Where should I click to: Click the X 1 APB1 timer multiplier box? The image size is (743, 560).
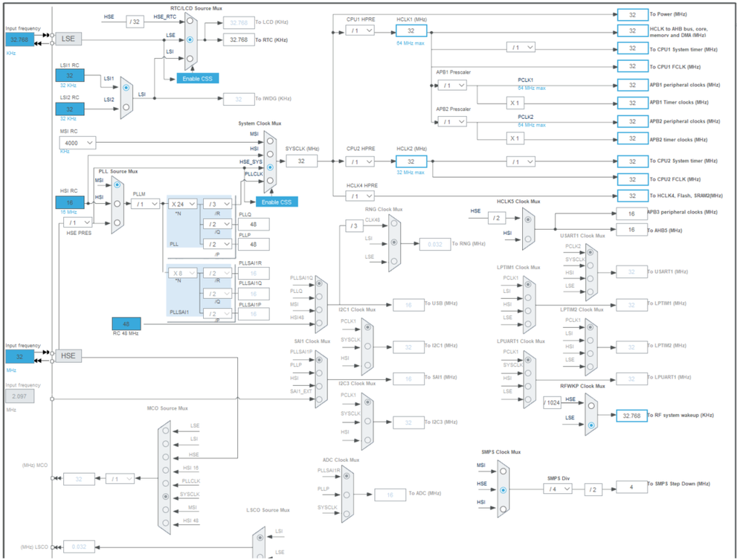pos(514,103)
